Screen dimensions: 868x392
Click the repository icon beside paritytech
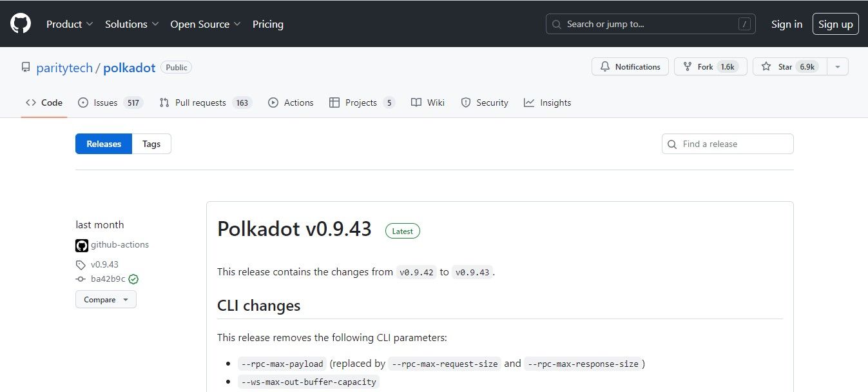pos(26,68)
